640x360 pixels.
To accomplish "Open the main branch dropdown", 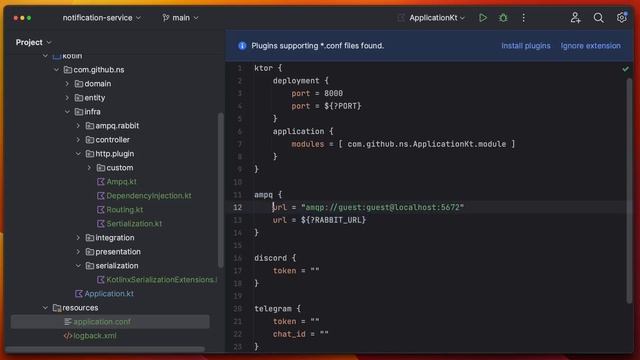I will (180, 18).
